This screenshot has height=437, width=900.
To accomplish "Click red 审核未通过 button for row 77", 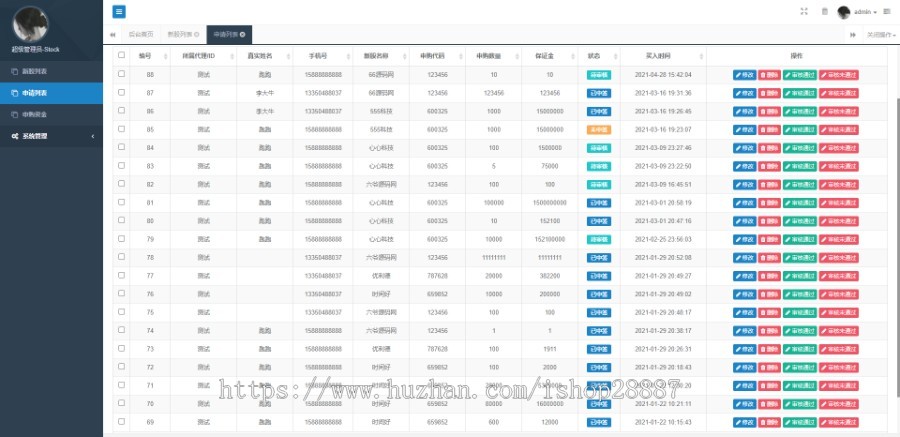I will coord(839,276).
